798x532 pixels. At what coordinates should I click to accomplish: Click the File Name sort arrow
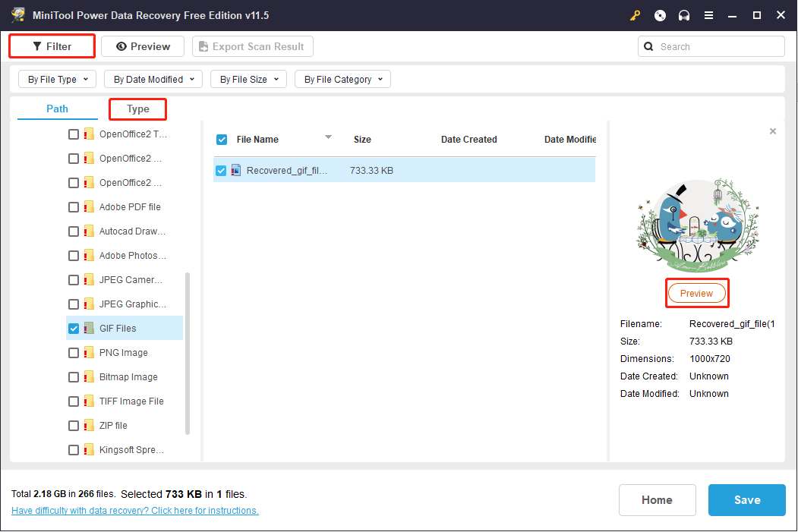tap(328, 137)
